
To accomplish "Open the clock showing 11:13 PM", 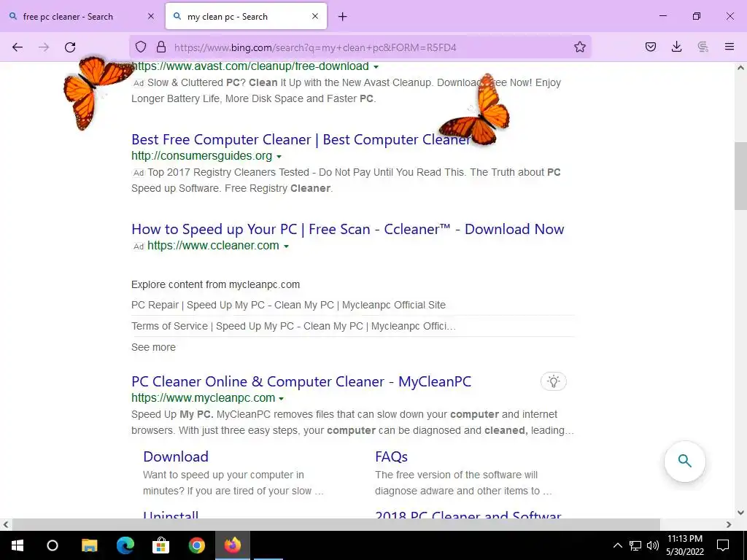I will pos(684,545).
